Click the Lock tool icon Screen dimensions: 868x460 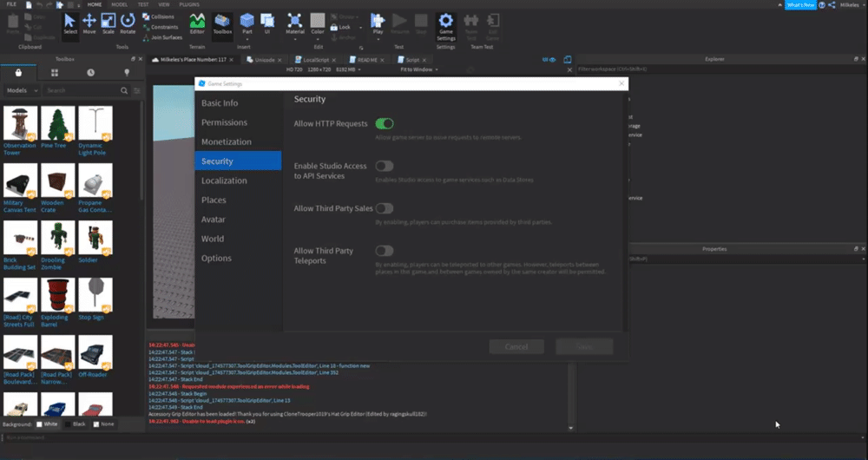click(x=334, y=27)
